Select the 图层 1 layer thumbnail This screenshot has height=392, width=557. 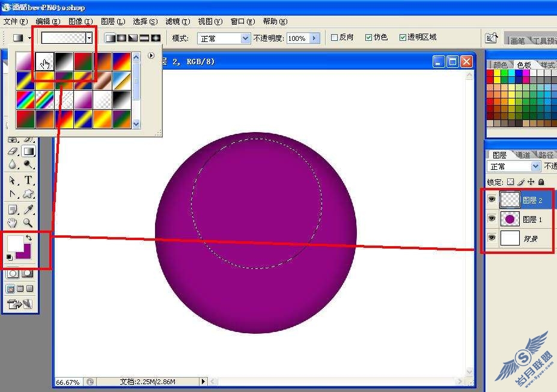tap(510, 219)
